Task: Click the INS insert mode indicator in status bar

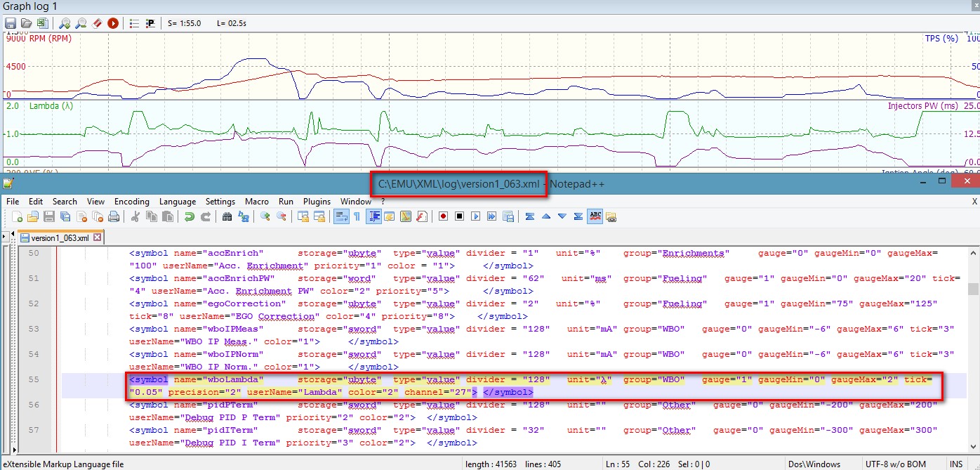Action: tap(956, 464)
